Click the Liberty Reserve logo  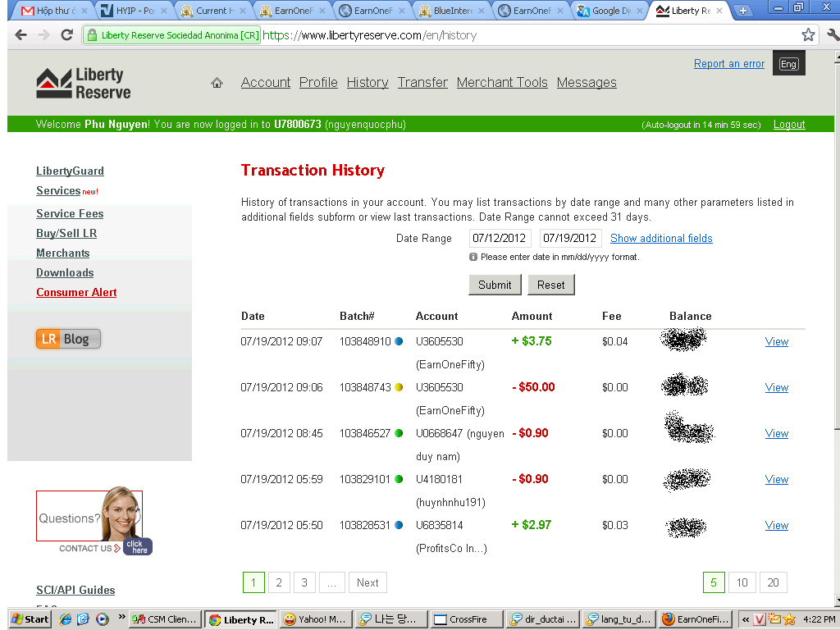(84, 84)
